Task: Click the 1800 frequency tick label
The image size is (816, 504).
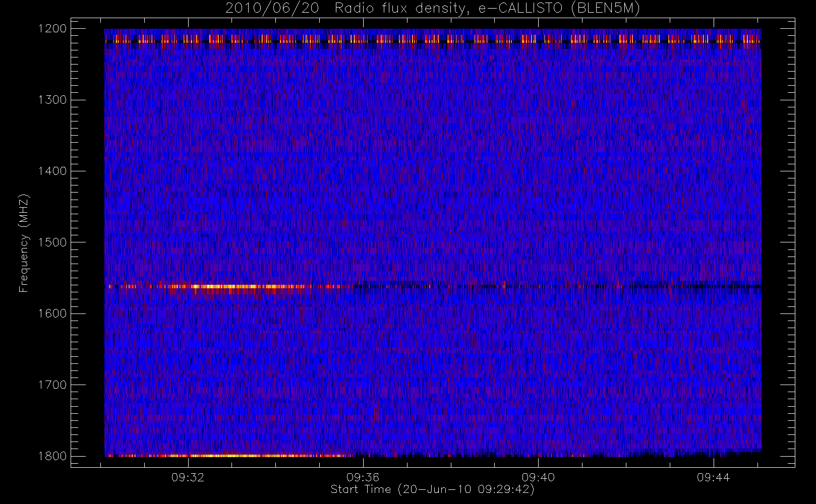Action: (x=52, y=456)
